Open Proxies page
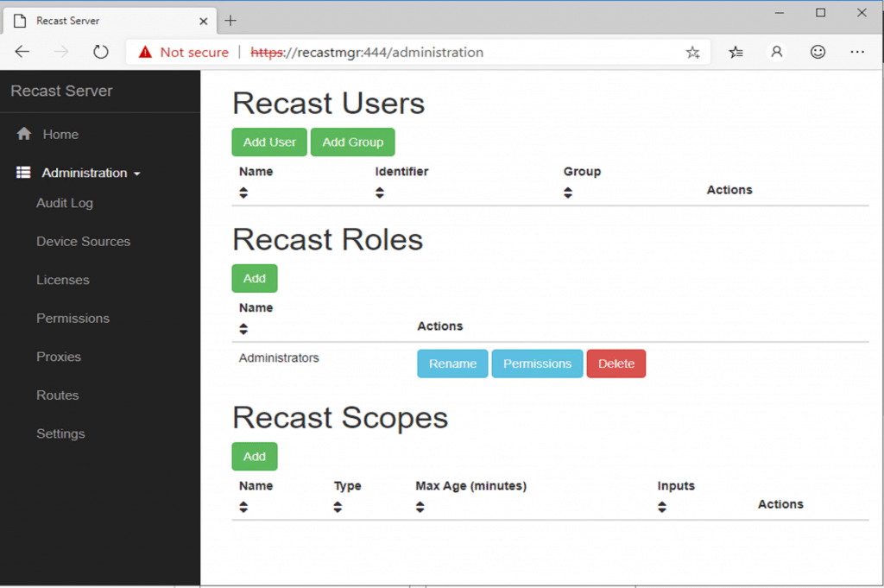The width and height of the screenshot is (884, 588). point(59,357)
